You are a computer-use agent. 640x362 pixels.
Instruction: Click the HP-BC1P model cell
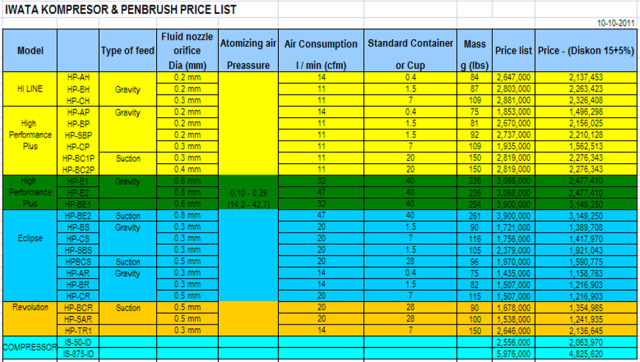point(78,158)
